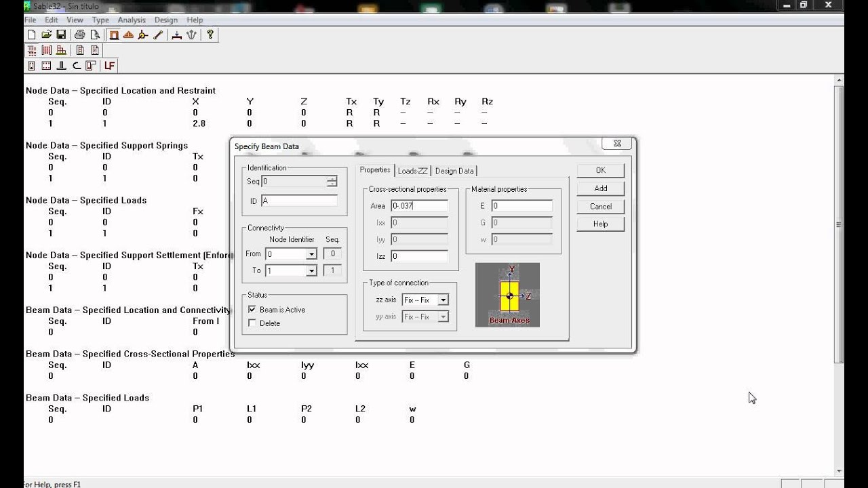Click the stepped building frame icon
This screenshot has width=868, height=488.
(x=61, y=50)
